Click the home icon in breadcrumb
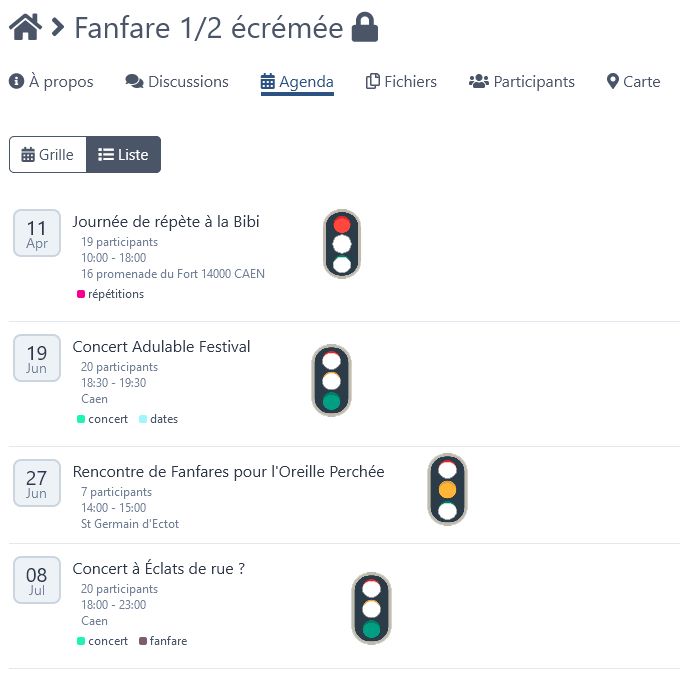The image size is (680, 676). [x=24, y=27]
